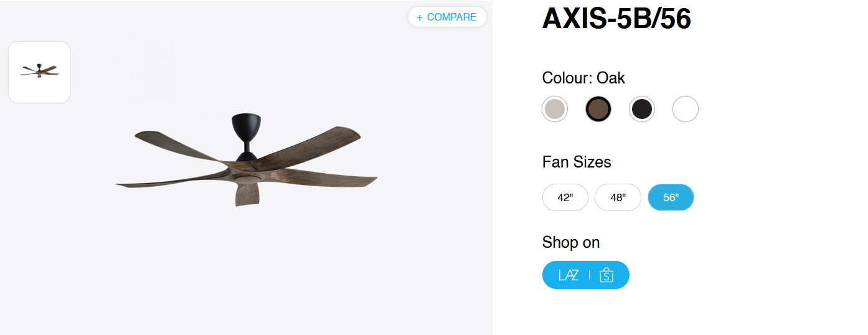Switch to the black colour swatch
This screenshot has height=335, width=868.
642,110
